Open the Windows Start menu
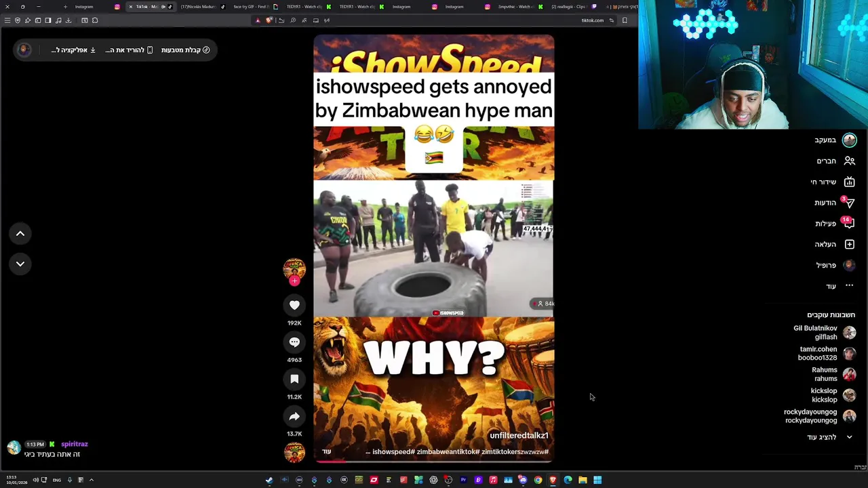This screenshot has height=488, width=868. (x=597, y=480)
